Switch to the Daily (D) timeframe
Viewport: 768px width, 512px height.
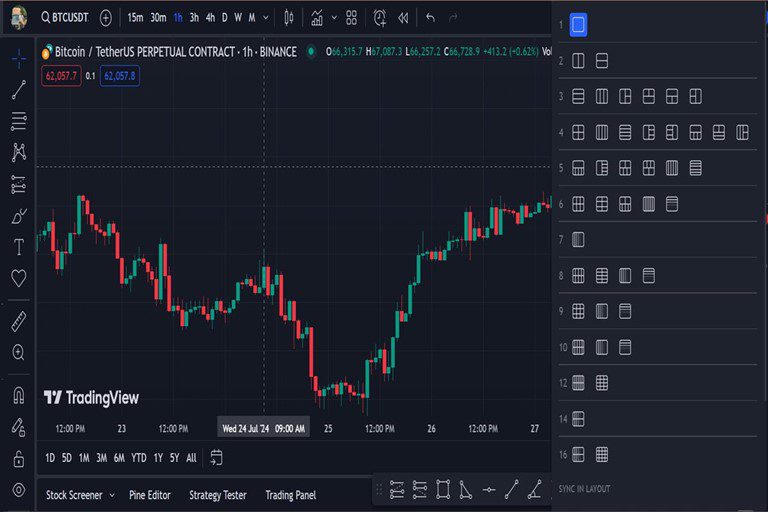(224, 18)
